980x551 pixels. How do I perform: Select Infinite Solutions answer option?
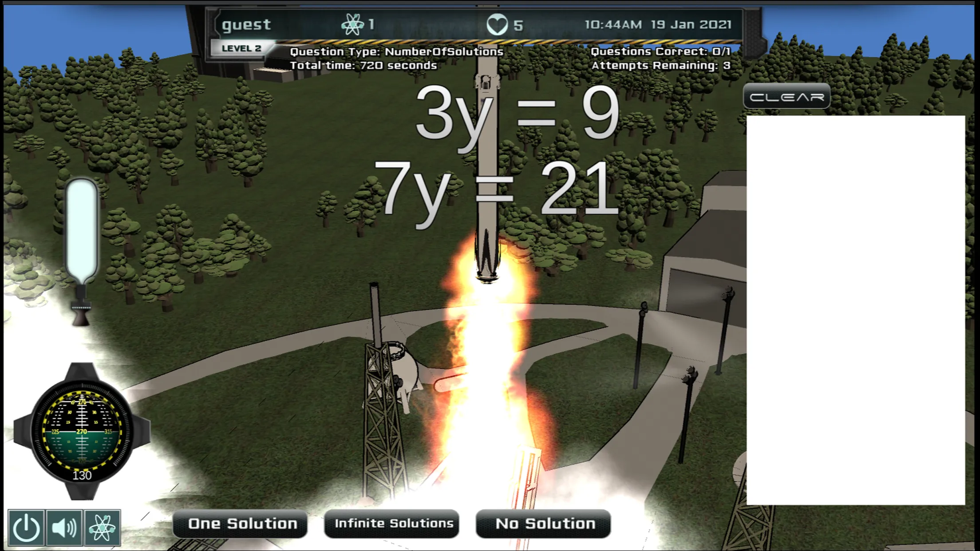[394, 523]
